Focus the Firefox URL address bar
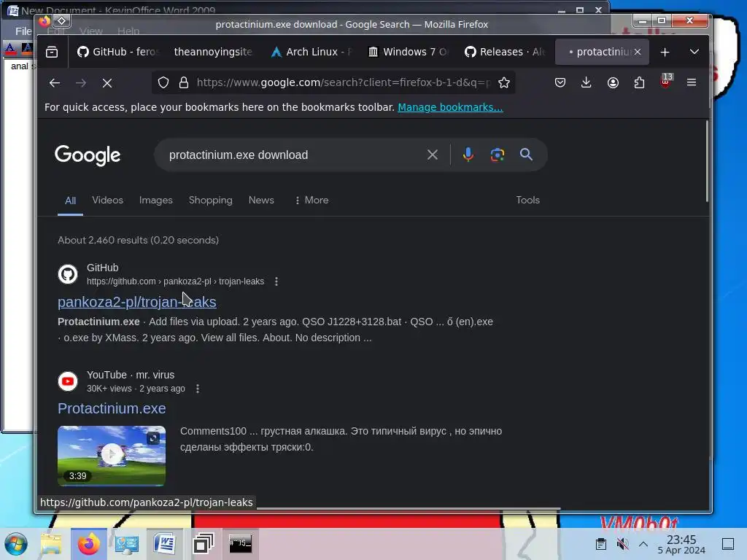Image resolution: width=747 pixels, height=560 pixels. coord(343,83)
